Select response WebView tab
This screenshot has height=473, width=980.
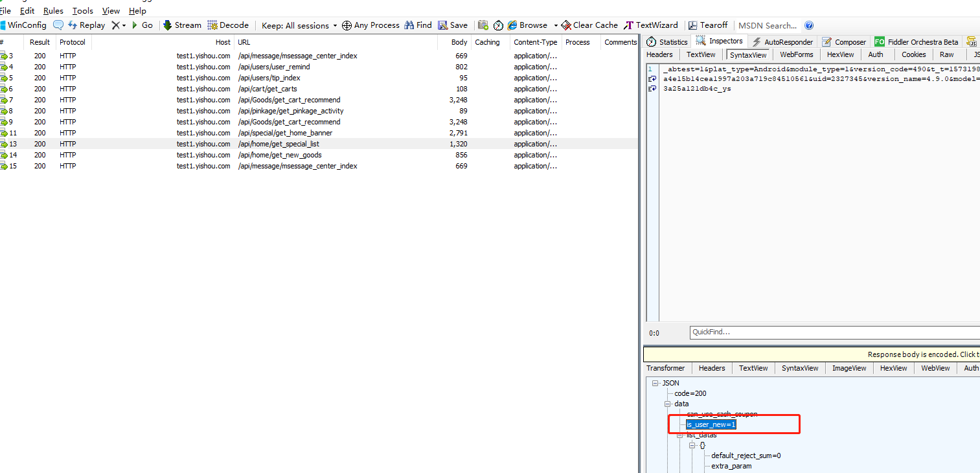click(935, 368)
